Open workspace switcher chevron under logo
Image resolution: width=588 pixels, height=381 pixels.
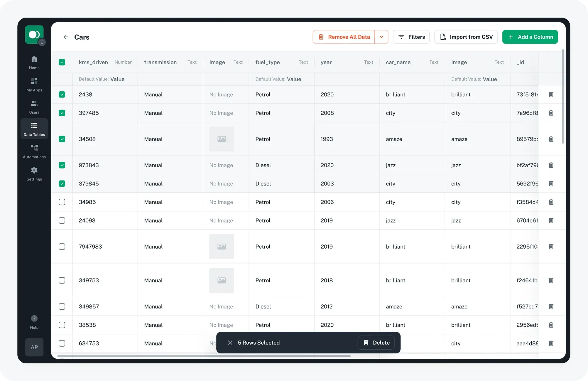[x=42, y=43]
